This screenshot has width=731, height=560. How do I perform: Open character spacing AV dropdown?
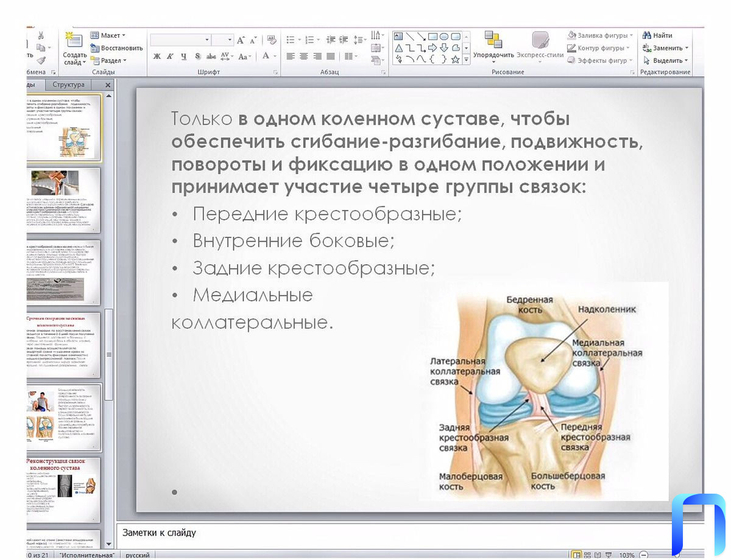pyautogui.click(x=227, y=56)
